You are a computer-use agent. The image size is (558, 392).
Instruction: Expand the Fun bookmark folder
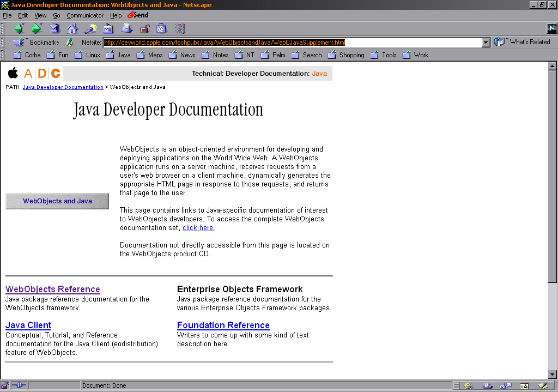[x=58, y=55]
